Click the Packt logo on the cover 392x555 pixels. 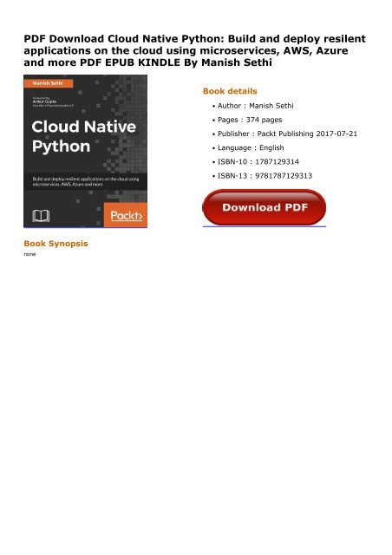coord(126,215)
